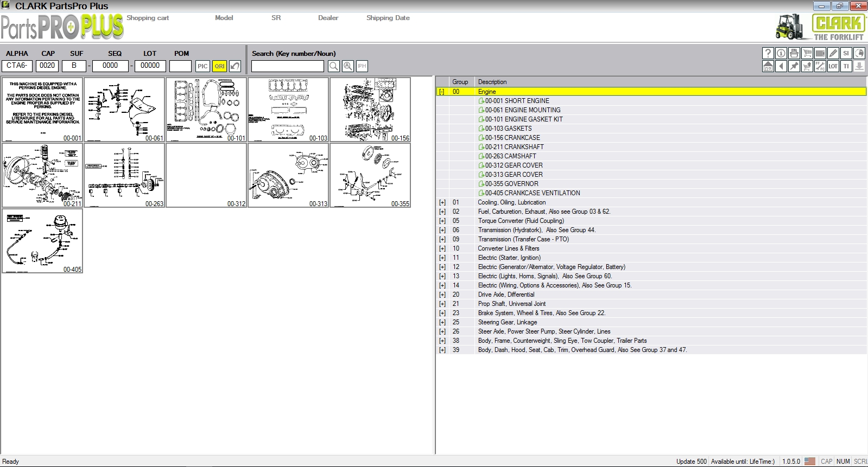Click the cart with up-arrow icon
The image size is (868, 467).
(x=807, y=66)
